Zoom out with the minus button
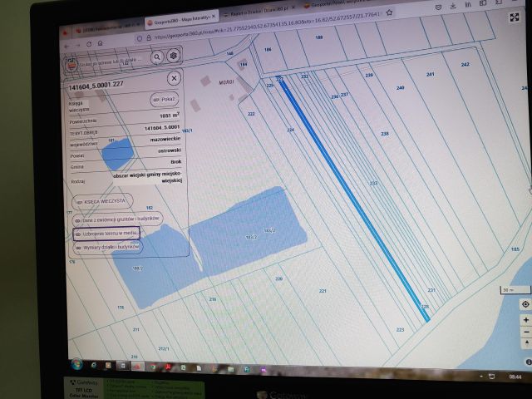This screenshot has width=532, height=399. (526, 332)
